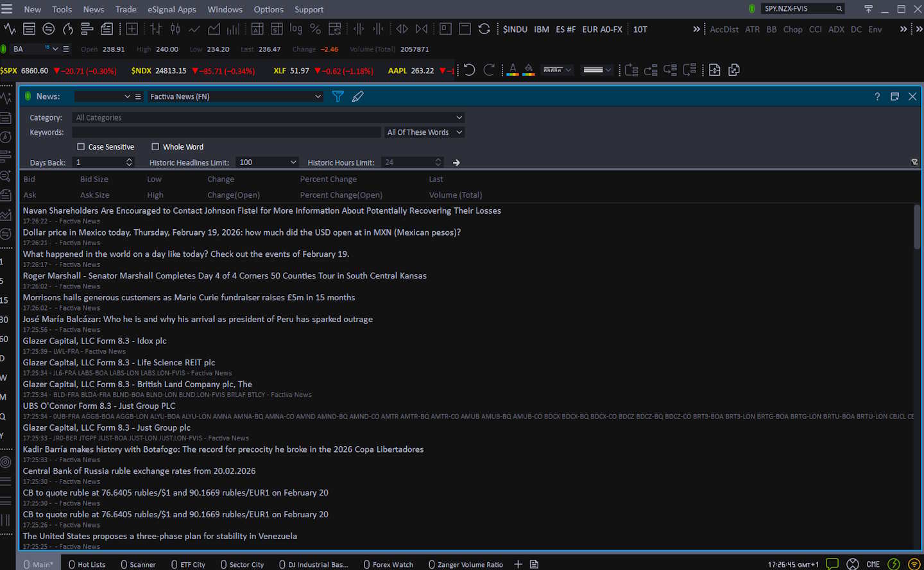Load the EUR A0-FX symbol shortcut
This screenshot has height=570, width=924.
[602, 30]
